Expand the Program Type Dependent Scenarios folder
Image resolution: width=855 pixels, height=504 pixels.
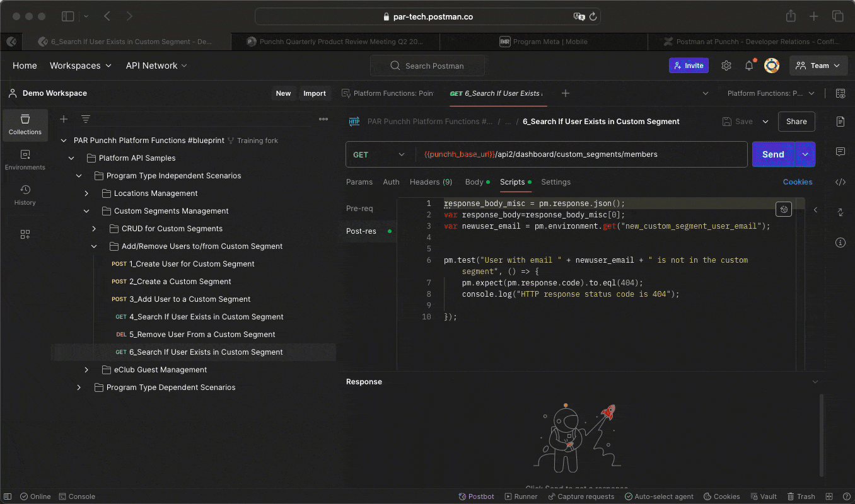[x=79, y=387]
